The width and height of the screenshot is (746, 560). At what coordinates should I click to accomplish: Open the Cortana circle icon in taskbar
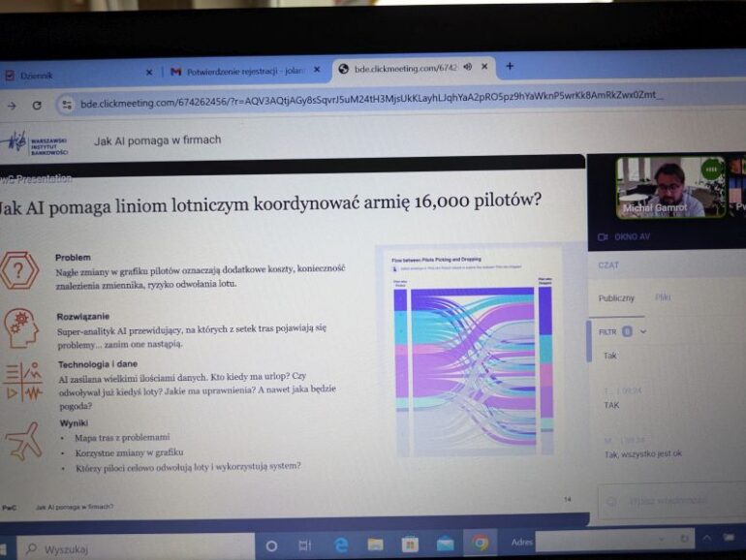[x=271, y=545]
